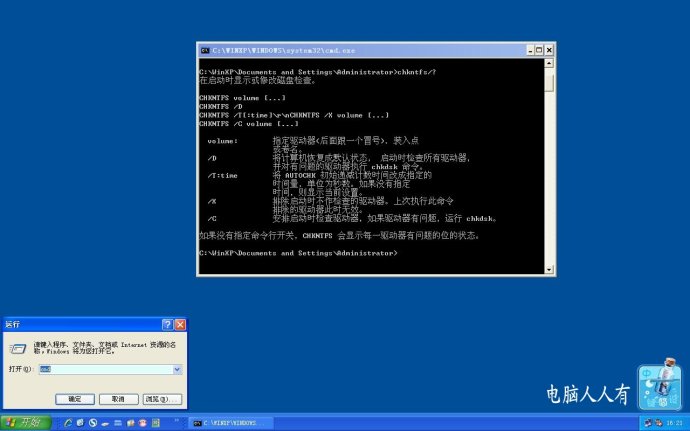The height and width of the screenshot is (431, 690).
Task: Click the taskbar clock
Action: pyautogui.click(x=674, y=423)
